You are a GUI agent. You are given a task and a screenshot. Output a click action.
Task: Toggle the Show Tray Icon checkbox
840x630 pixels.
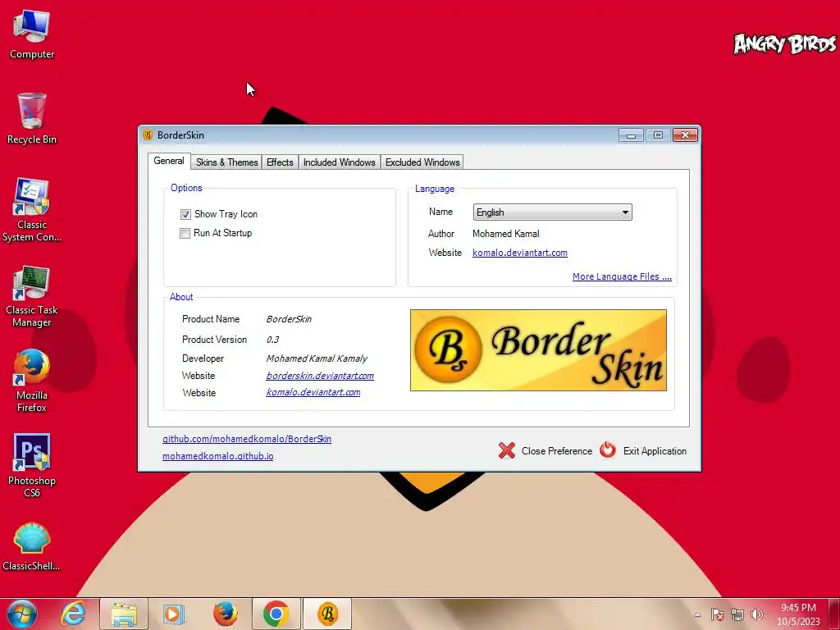pyautogui.click(x=185, y=214)
